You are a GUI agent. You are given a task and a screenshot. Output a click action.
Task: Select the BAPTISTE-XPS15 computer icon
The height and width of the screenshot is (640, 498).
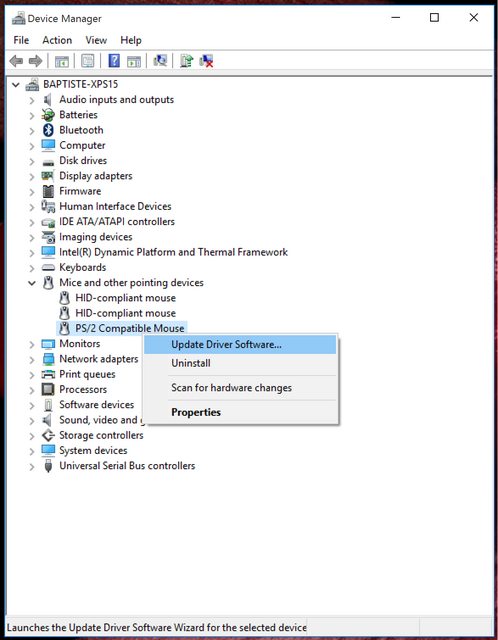click(32, 84)
